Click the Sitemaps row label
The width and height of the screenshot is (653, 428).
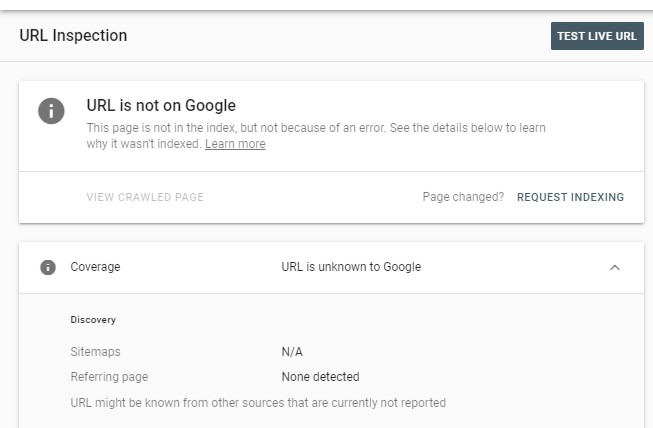pyautogui.click(x=95, y=352)
